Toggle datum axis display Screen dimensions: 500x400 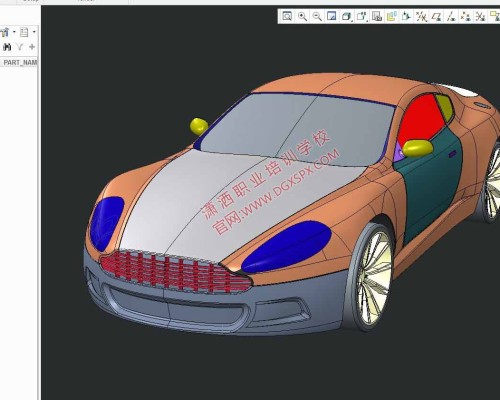pos(451,16)
